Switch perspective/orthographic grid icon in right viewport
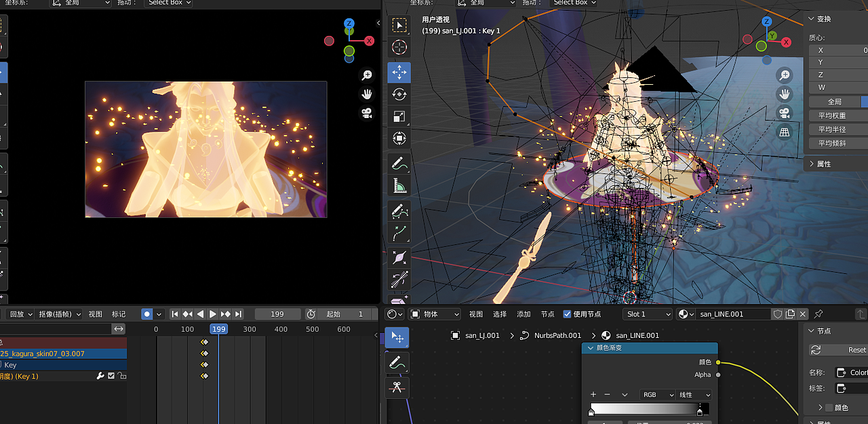This screenshot has width=868, height=424. 785,132
